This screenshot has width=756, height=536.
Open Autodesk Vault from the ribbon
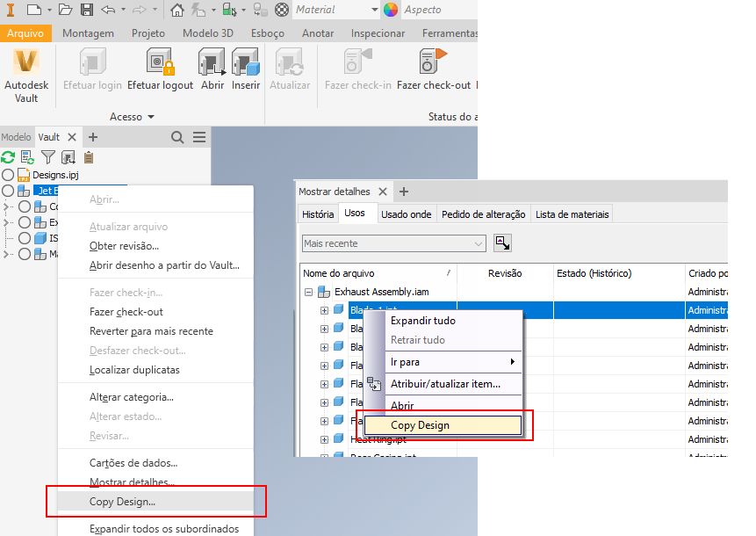pyautogui.click(x=26, y=76)
